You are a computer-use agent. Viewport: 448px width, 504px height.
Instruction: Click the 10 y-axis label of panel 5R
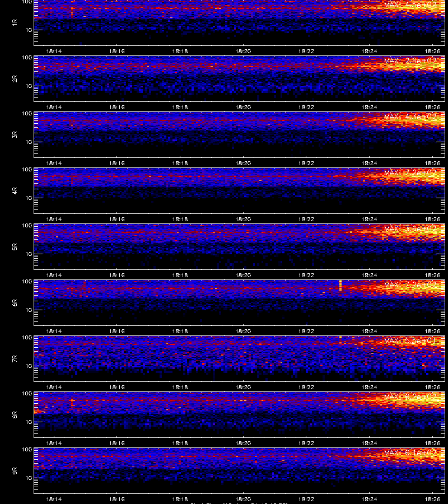point(29,254)
